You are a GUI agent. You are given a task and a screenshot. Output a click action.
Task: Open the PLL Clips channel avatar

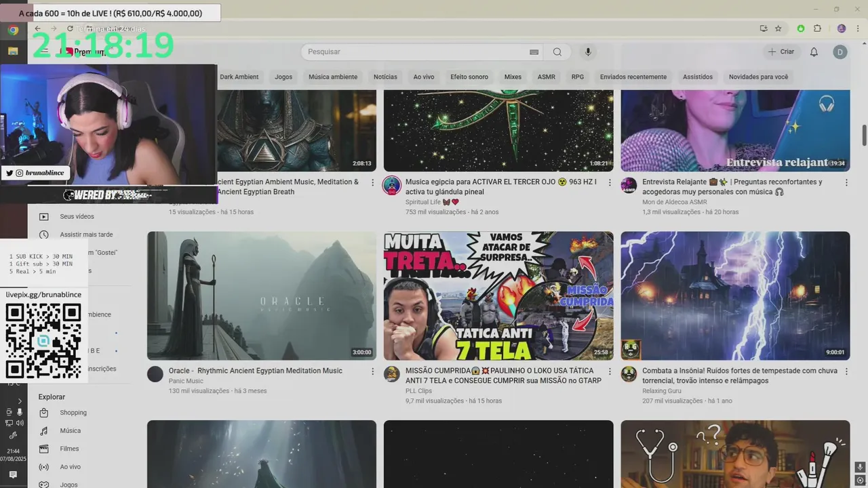pyautogui.click(x=392, y=374)
